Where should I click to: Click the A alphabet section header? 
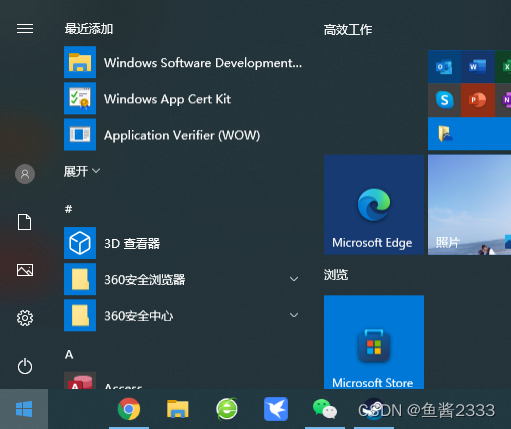(69, 354)
